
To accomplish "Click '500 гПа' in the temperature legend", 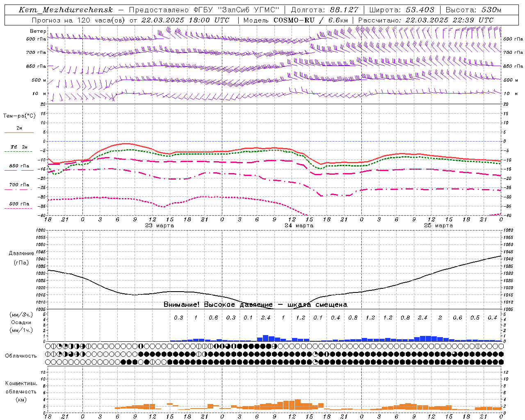I will (x=19, y=204).
